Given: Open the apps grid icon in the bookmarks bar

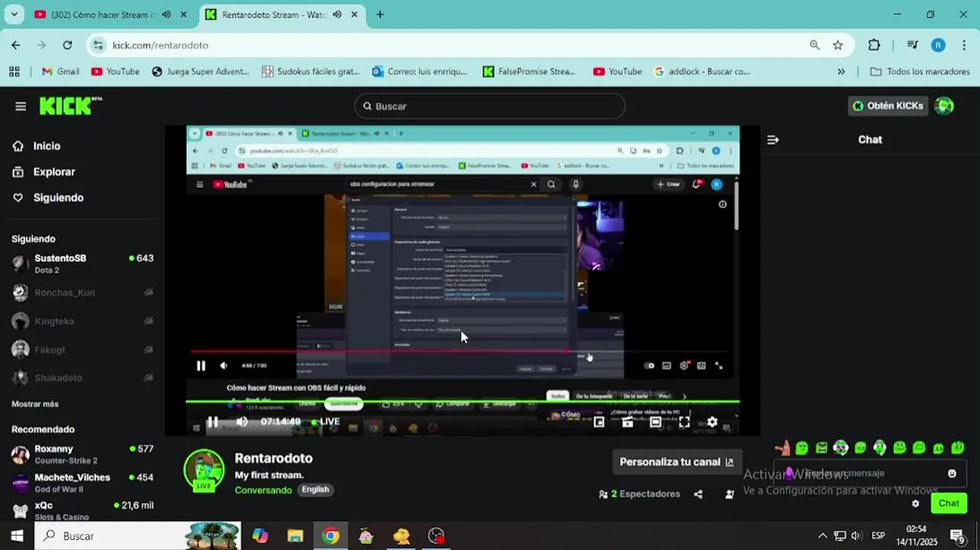Looking at the screenshot, I should pos(15,72).
